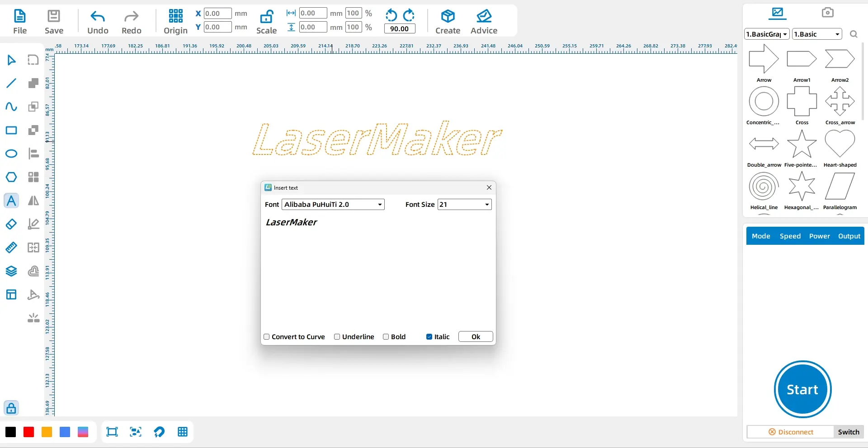This screenshot has height=448, width=868.
Task: Click the Mirror flip tool
Action: pos(33,201)
